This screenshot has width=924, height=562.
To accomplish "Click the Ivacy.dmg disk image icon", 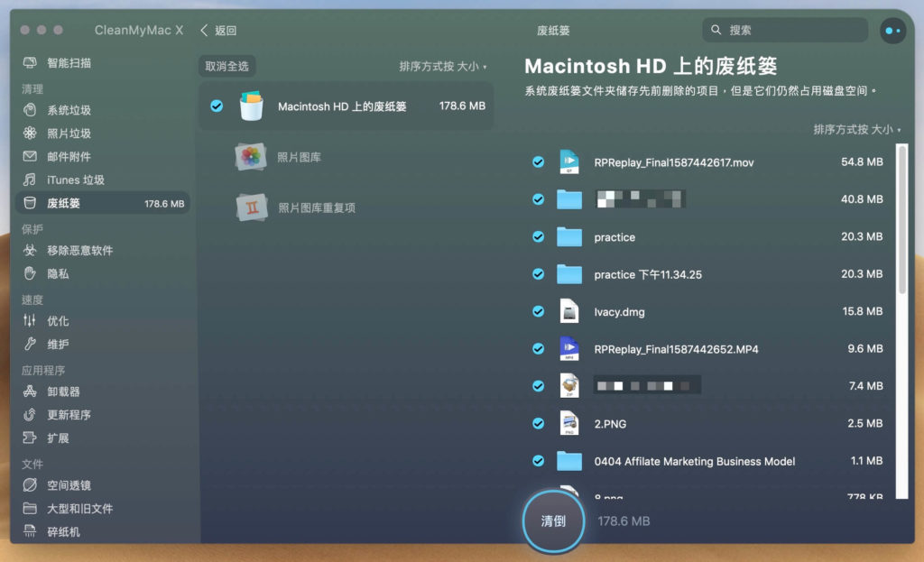I will pos(569,311).
